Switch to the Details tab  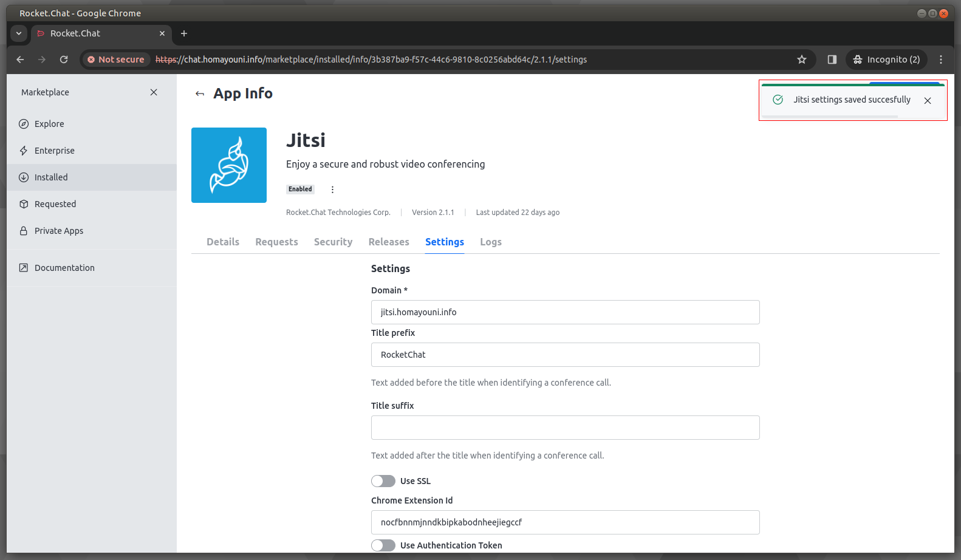223,242
